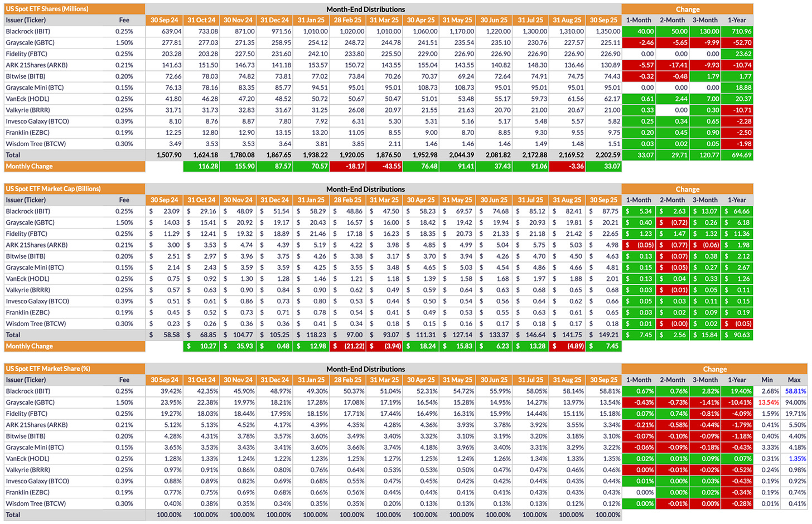Select the green 64.66 Market Cap 1-Year cell
The width and height of the screenshot is (812, 524).
click(x=737, y=211)
